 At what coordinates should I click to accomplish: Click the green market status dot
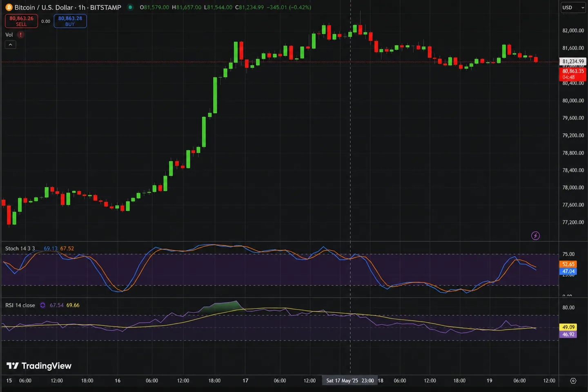(130, 7)
